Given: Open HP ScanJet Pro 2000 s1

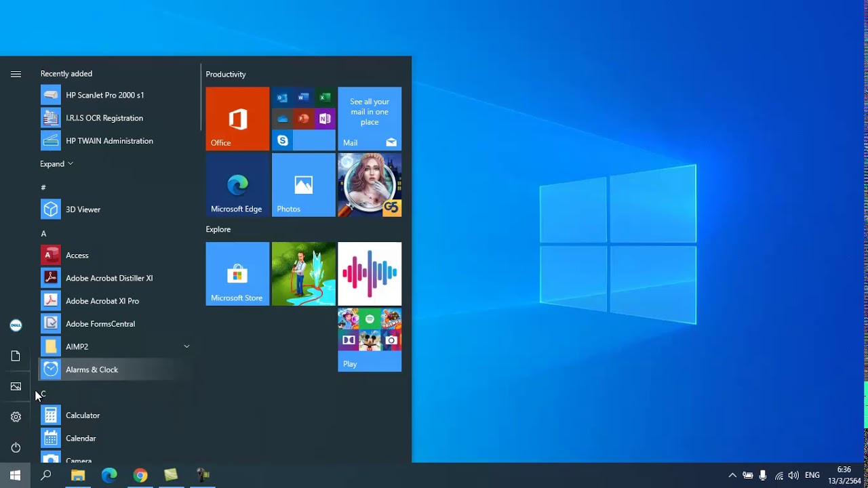Looking at the screenshot, I should click(117, 95).
